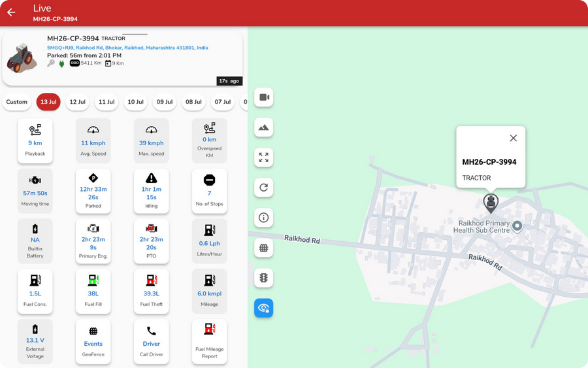Expand map with fullscreen arrows icon

tap(264, 158)
